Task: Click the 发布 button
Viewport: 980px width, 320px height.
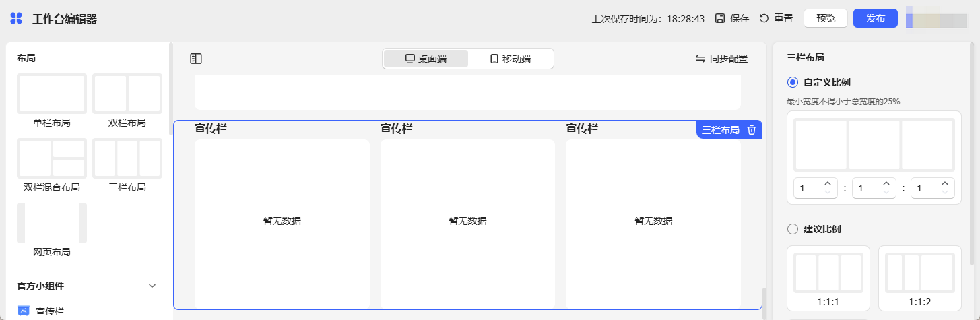Action: [875, 18]
